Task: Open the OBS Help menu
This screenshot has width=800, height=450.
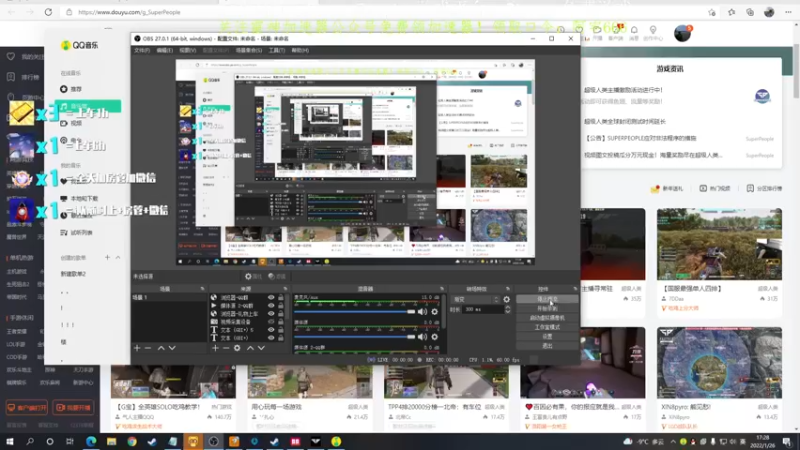Action: 300,51
